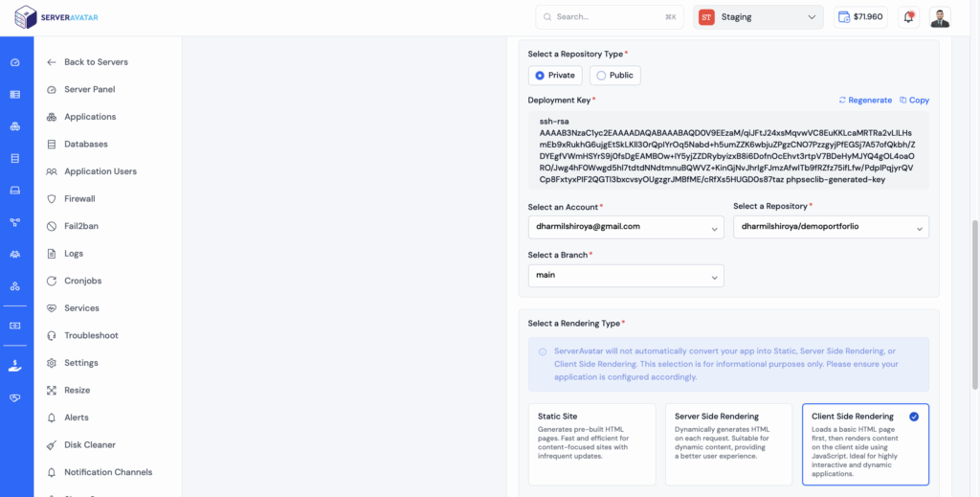The image size is (980, 497).
Task: Choose the Static Site rendering card
Action: point(591,444)
